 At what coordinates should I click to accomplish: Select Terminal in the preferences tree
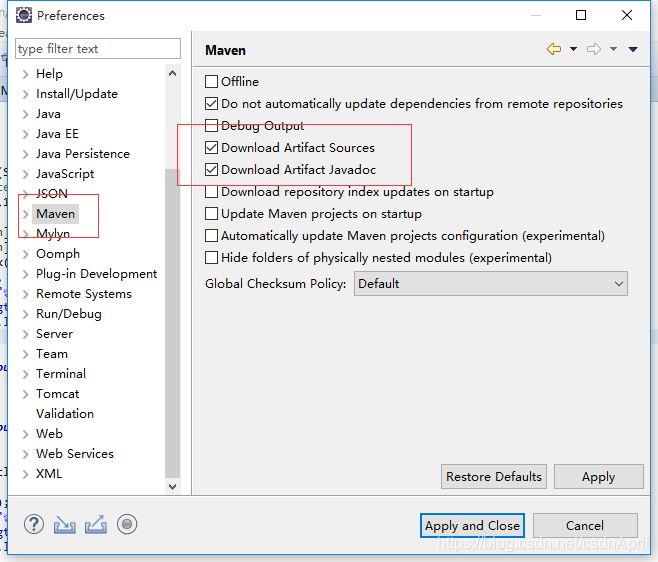[x=61, y=374]
